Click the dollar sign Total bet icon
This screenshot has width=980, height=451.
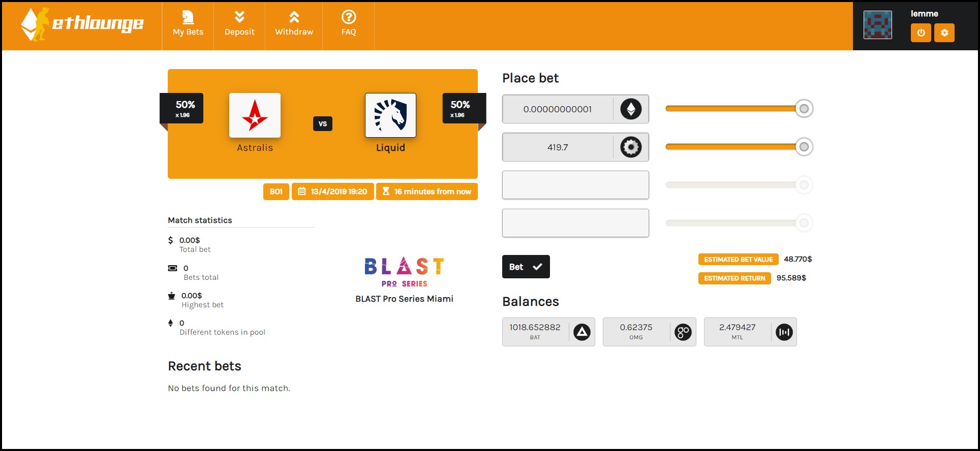[170, 240]
